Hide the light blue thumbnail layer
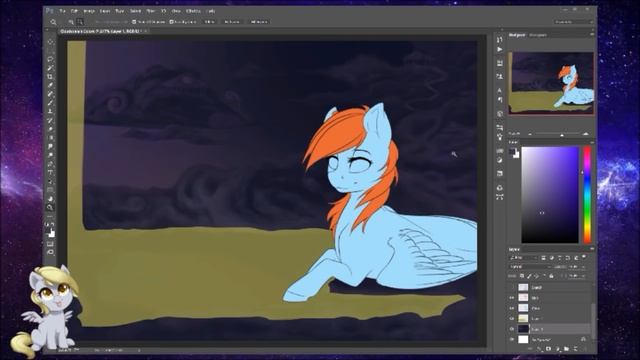Screen dimensions: 640x360 512,308
